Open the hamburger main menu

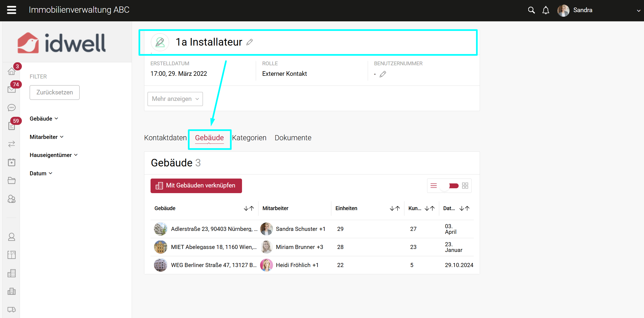pyautogui.click(x=12, y=10)
